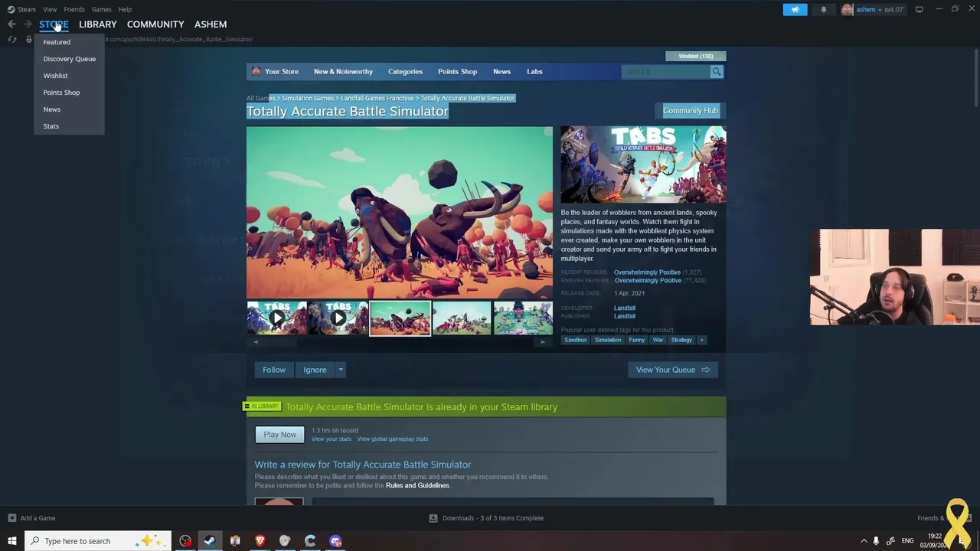Open the Games menu
The height and width of the screenshot is (551, 980).
101,9
